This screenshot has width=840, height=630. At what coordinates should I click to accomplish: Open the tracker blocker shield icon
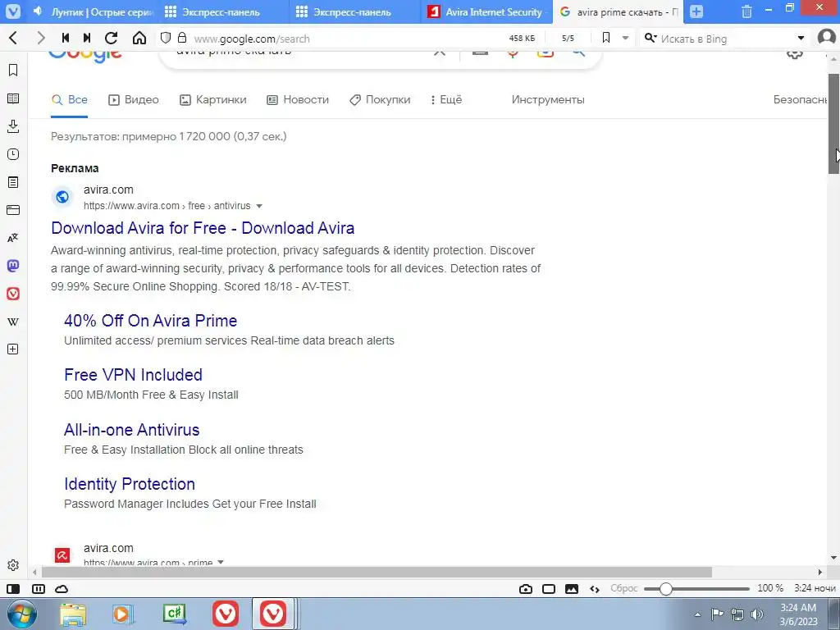[x=166, y=38]
